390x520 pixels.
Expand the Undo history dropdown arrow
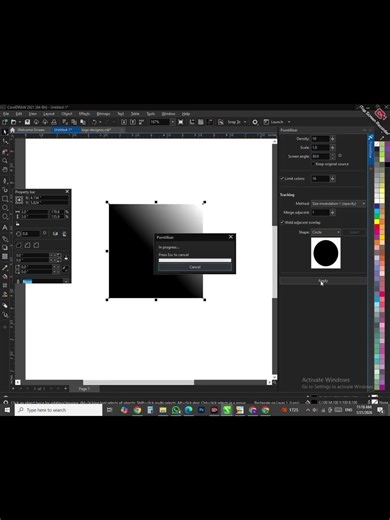click(x=100, y=122)
